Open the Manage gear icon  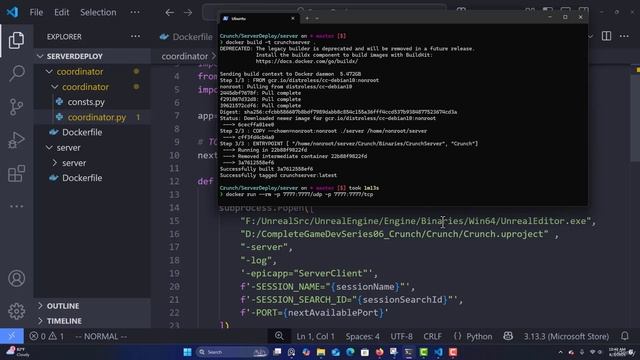(16, 311)
